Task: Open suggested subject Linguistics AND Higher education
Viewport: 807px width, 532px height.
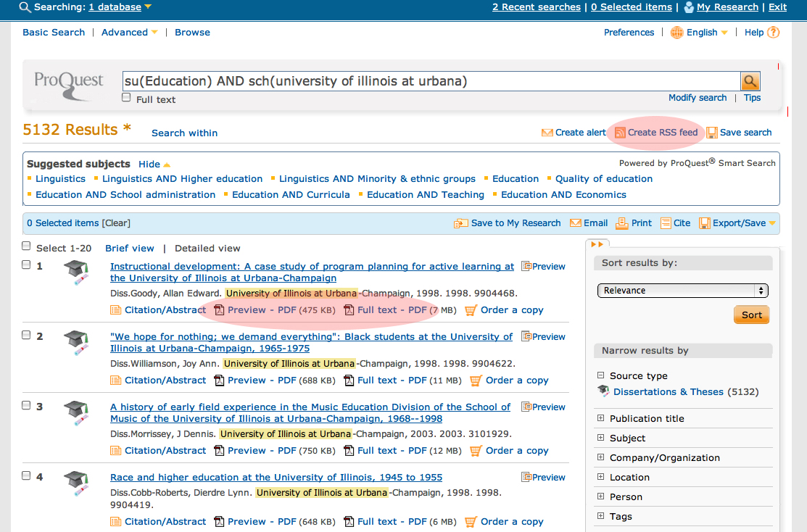Action: click(182, 179)
